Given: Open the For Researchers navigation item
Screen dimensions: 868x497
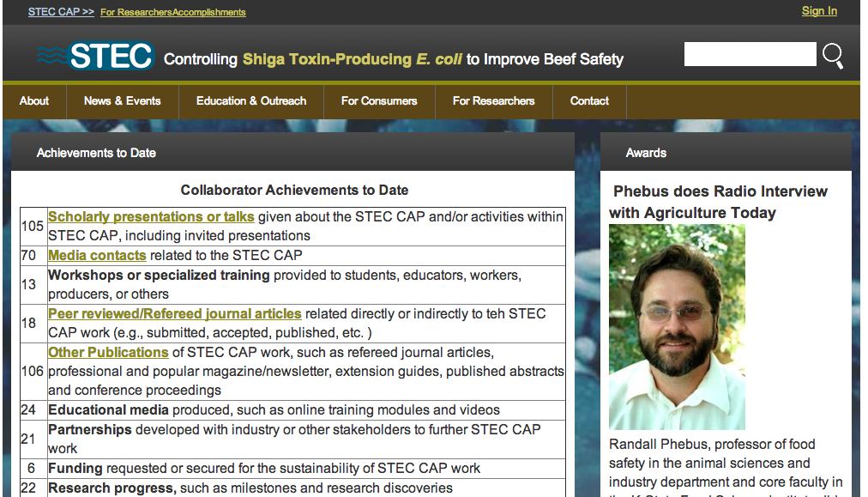Looking at the screenshot, I should (493, 100).
